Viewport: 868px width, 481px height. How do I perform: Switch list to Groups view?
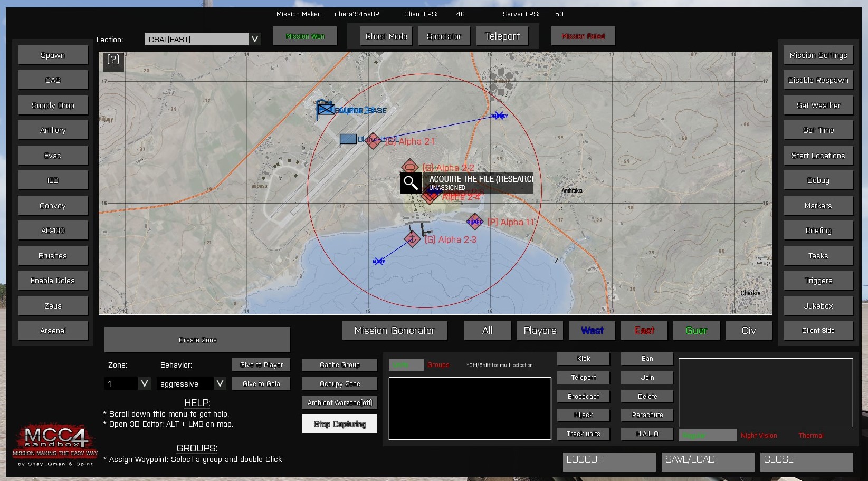(438, 364)
